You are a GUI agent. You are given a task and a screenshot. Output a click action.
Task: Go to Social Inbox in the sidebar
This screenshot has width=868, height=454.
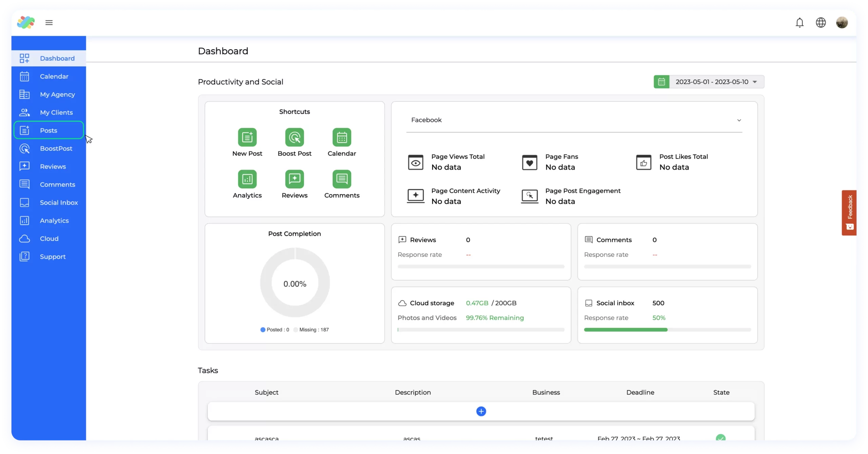pos(59,203)
